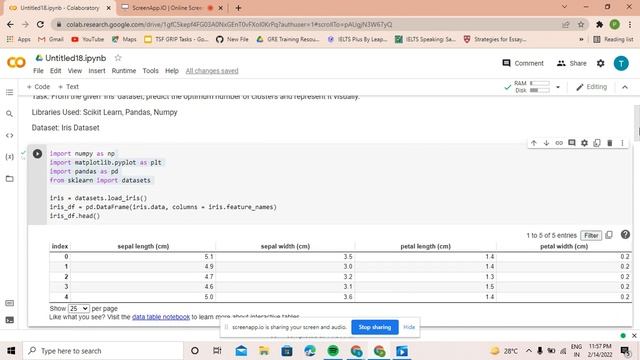640x360 pixels.
Task: Open the account avatar T
Action: [621, 63]
